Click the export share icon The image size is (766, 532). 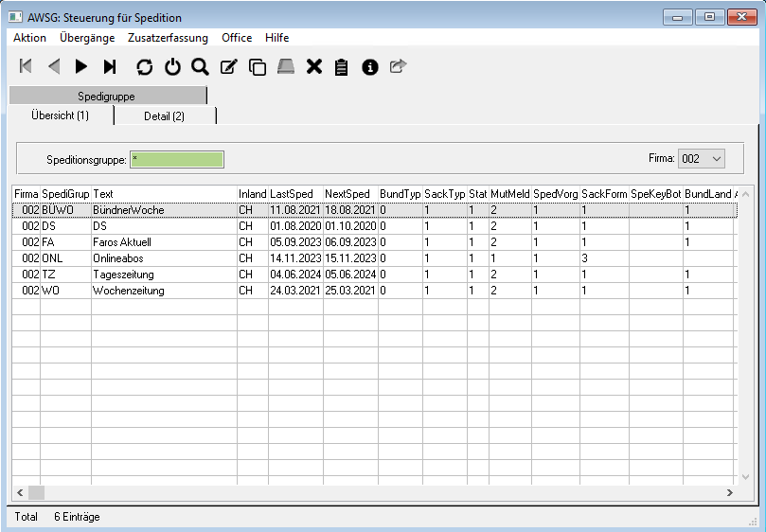(398, 66)
